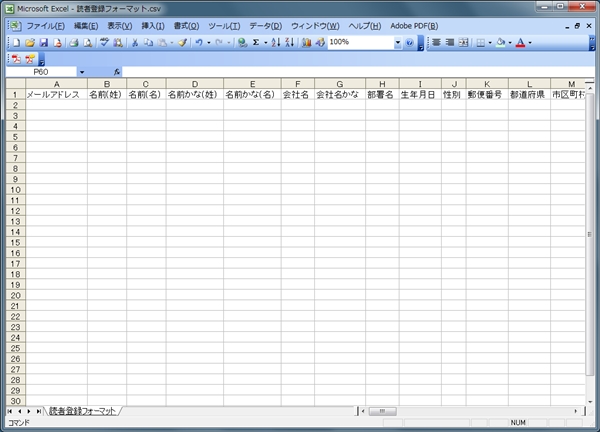Viewport: 600px width, 432px height.
Task: Copy selection using Copy icon
Action: [x=148, y=42]
